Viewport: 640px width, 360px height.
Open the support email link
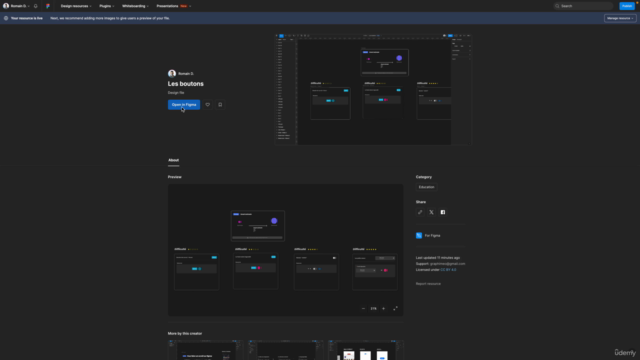tap(447, 264)
